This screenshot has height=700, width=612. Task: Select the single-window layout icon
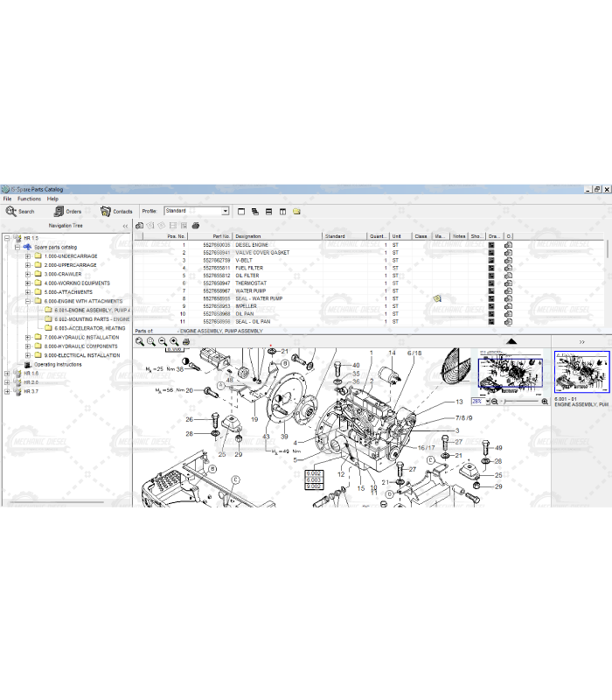241,211
